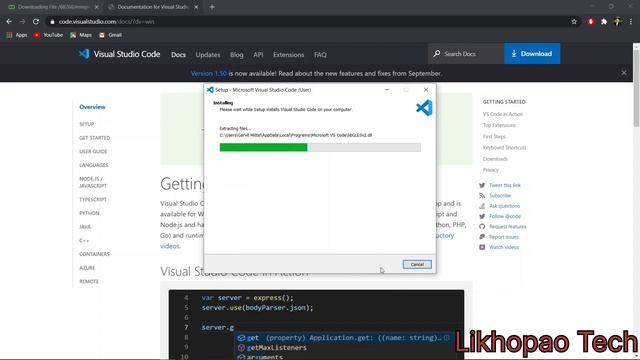Open the Extensions nav item
The width and height of the screenshot is (640, 360).
coord(289,55)
